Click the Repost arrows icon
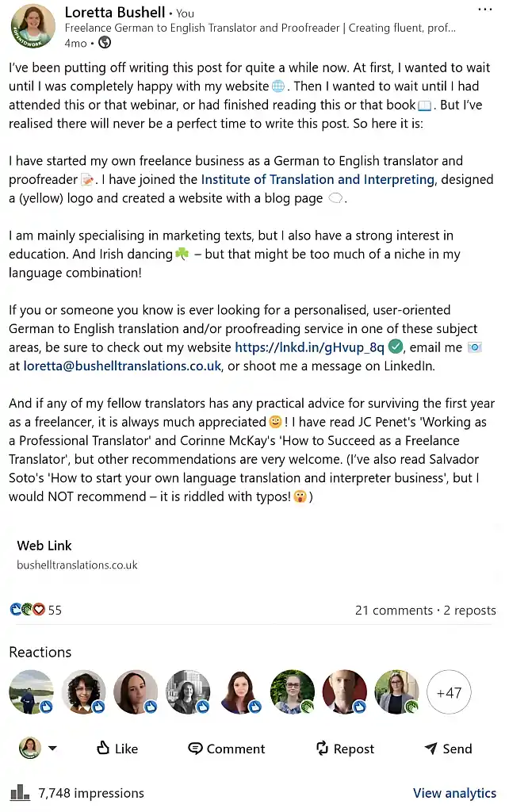This screenshot has height=812, width=509. point(322,748)
